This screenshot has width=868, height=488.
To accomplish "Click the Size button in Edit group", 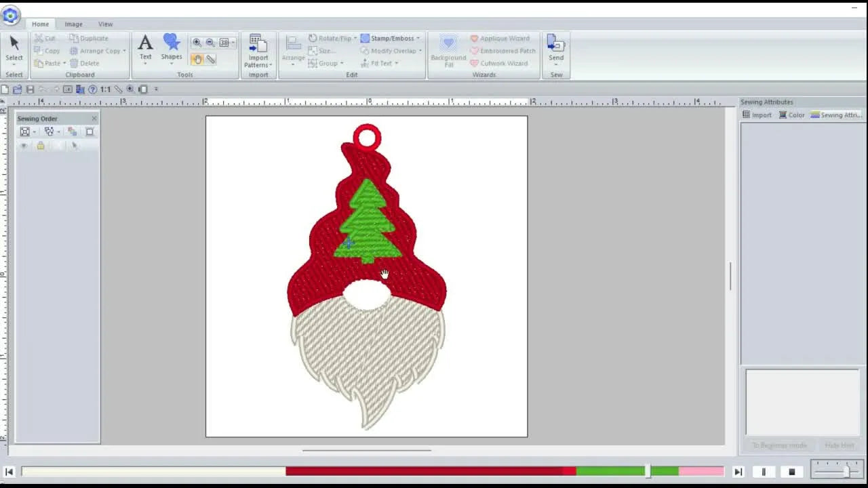I will tap(321, 51).
